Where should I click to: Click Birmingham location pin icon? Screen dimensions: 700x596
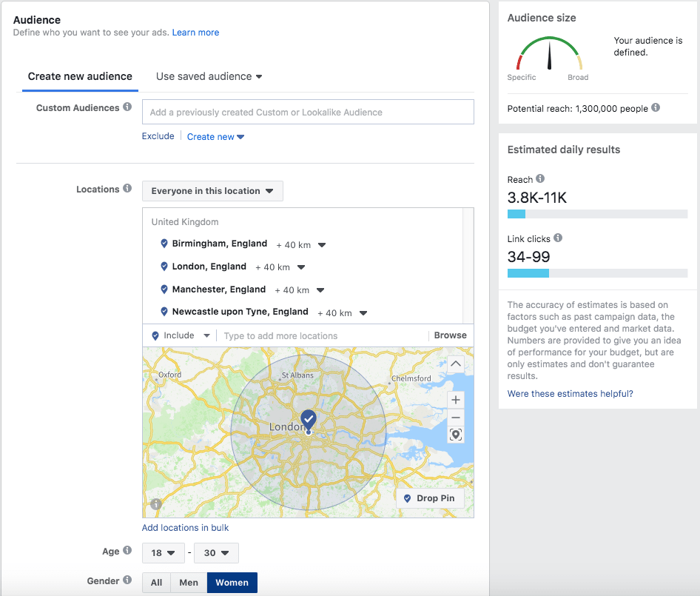coord(164,244)
